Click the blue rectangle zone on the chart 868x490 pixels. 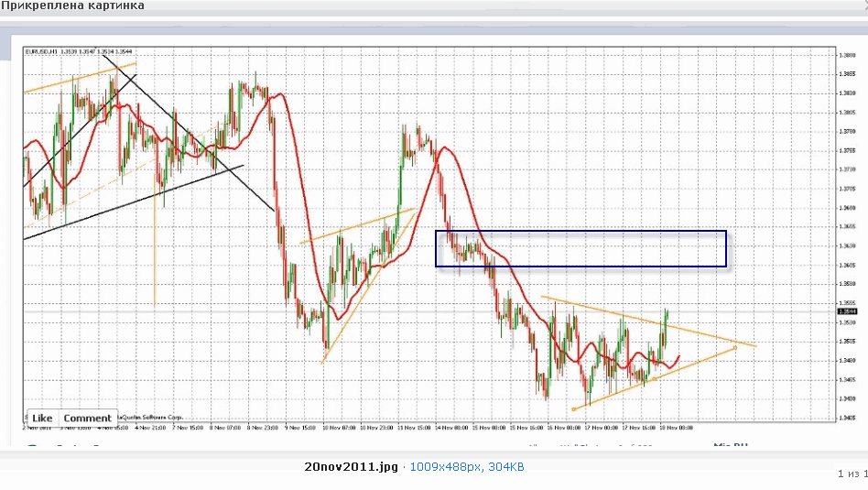[580, 248]
